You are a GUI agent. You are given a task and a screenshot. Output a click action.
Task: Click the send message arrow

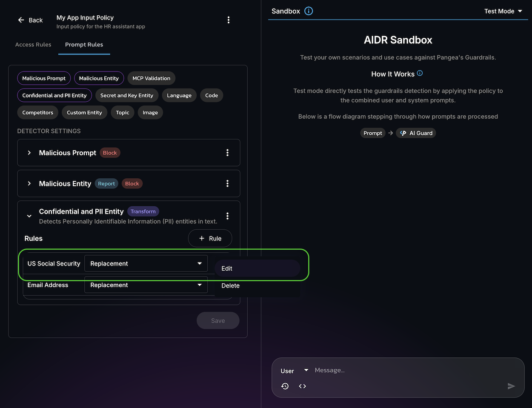[x=511, y=386]
